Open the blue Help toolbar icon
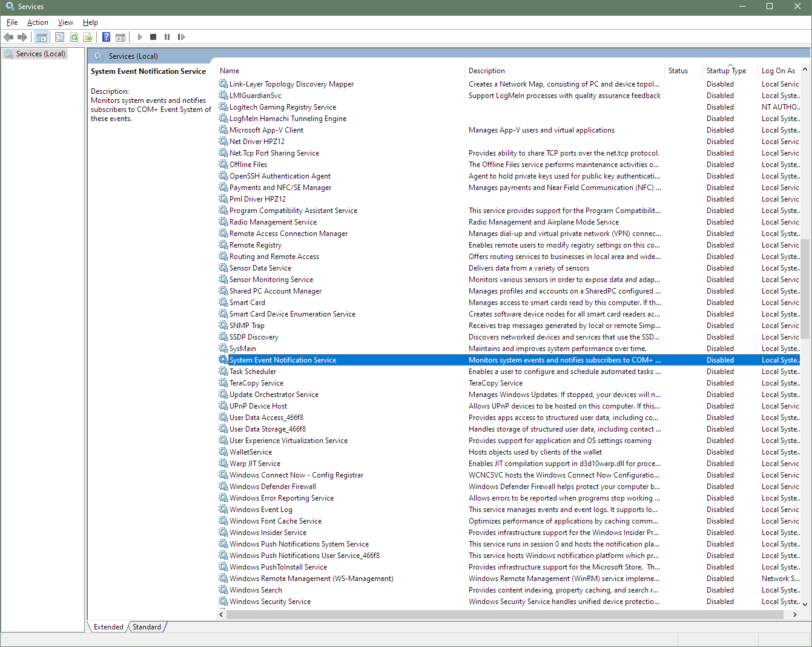 (107, 37)
